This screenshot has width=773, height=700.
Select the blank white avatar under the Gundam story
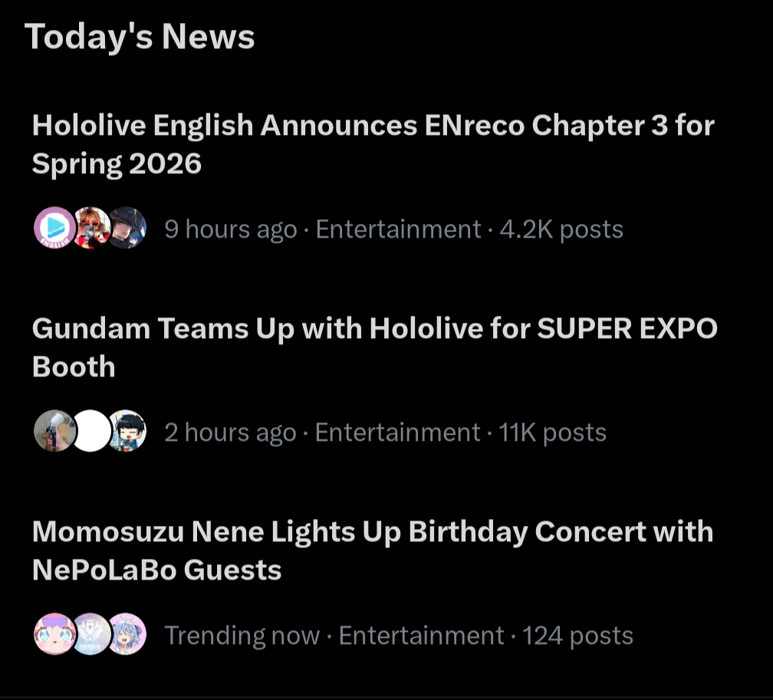[x=91, y=431]
